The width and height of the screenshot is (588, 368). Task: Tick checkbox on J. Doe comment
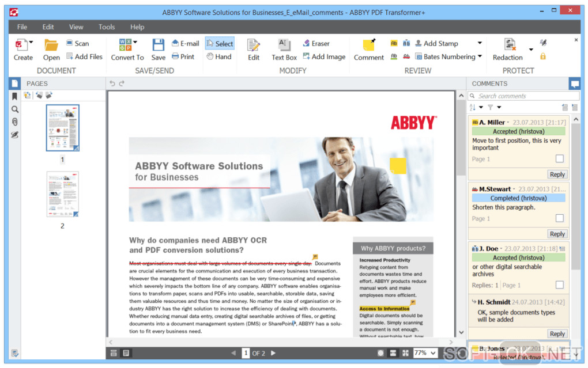pyautogui.click(x=560, y=285)
